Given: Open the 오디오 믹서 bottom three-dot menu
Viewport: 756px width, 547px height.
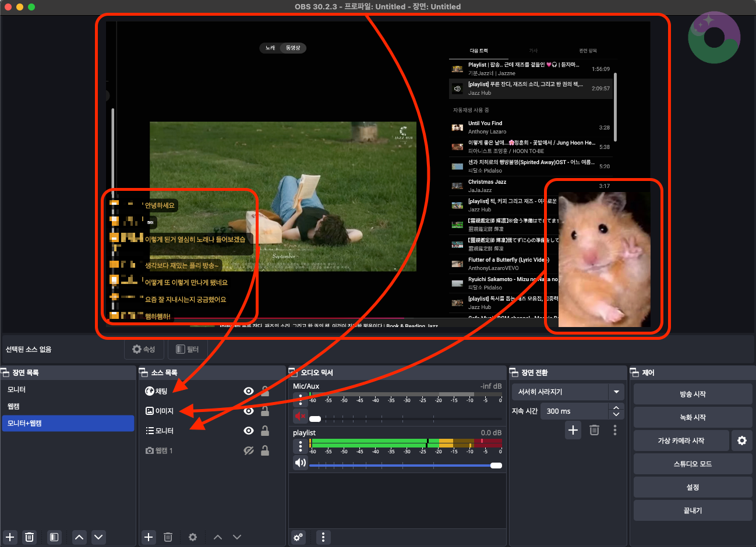Looking at the screenshot, I should tap(323, 537).
